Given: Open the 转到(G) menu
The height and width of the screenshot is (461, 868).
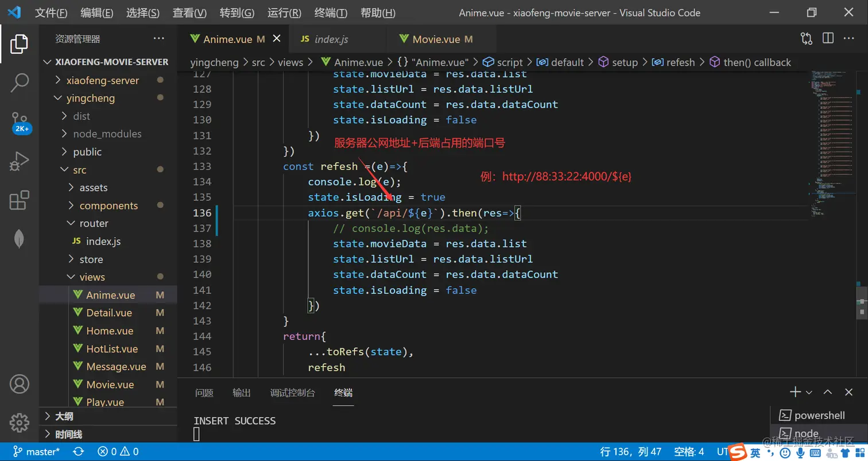Looking at the screenshot, I should [x=237, y=13].
